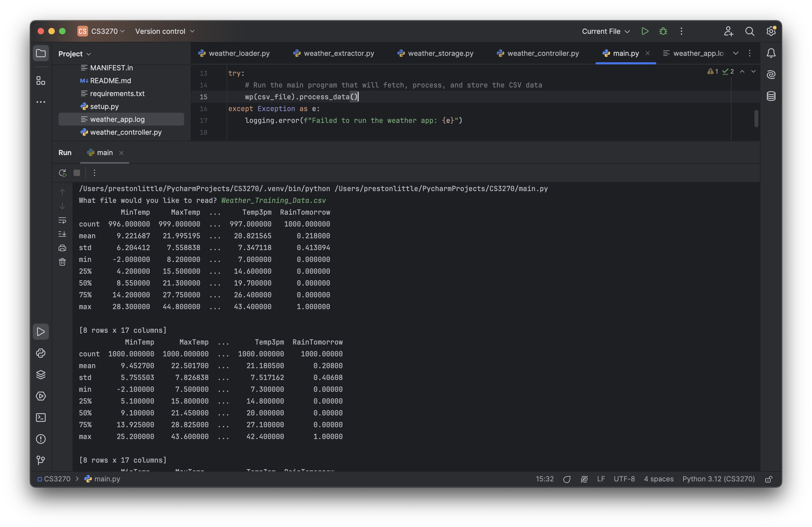Screen dimensions: 812x527
Task: Toggle scroll to end of console output
Action: pyautogui.click(x=62, y=234)
